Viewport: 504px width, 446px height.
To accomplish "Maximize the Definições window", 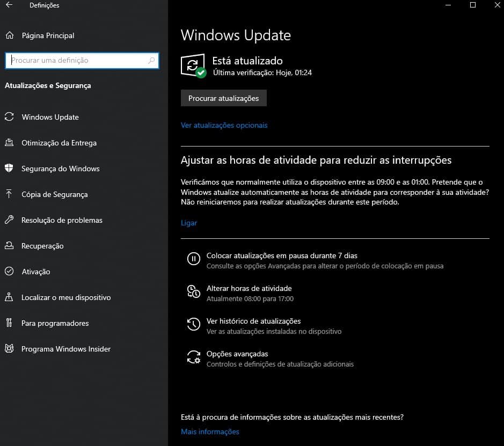I will pos(472,5).
